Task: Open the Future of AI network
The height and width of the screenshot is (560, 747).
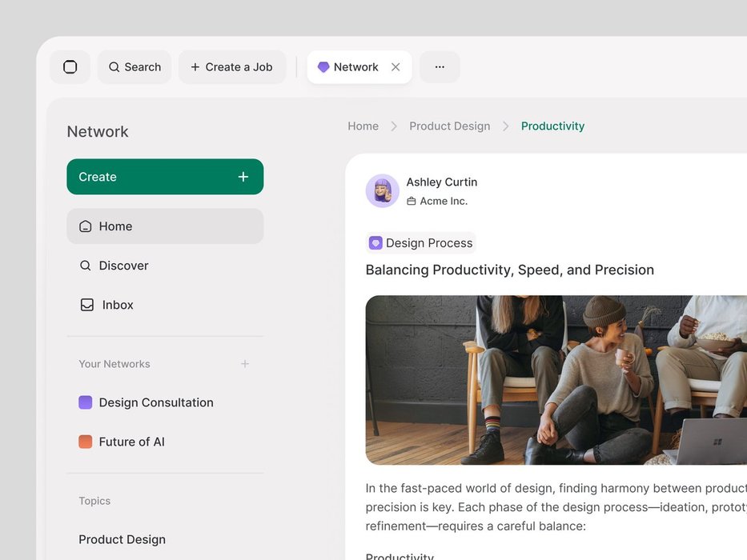Action: [131, 442]
